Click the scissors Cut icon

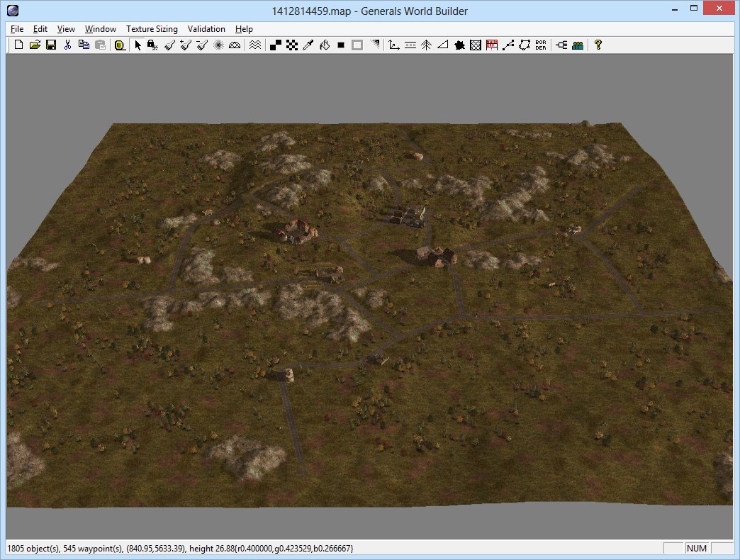[67, 45]
